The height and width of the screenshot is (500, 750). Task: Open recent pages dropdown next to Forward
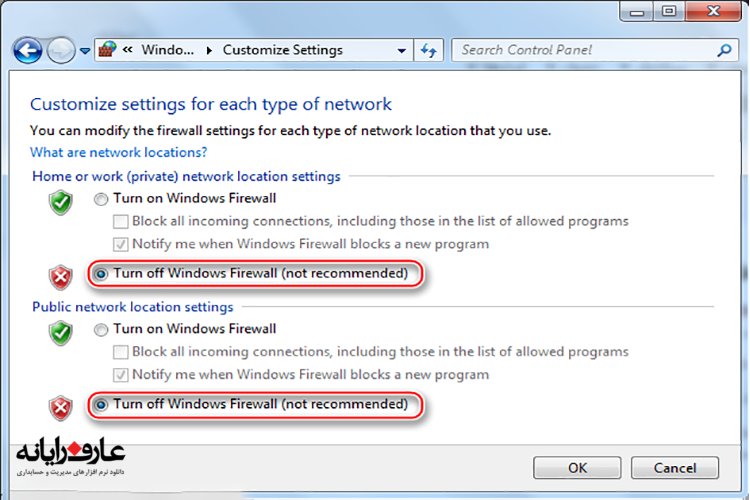tap(85, 50)
